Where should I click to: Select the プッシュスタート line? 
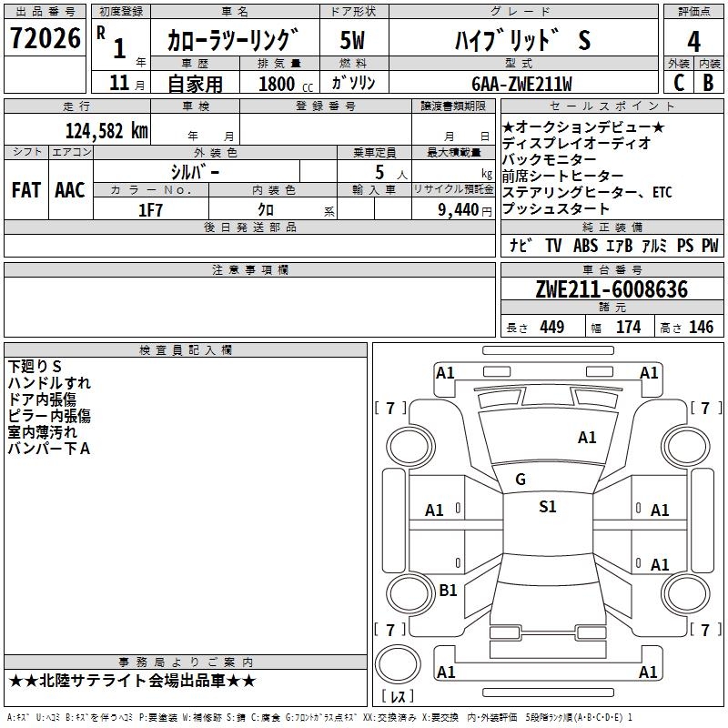[556, 208]
